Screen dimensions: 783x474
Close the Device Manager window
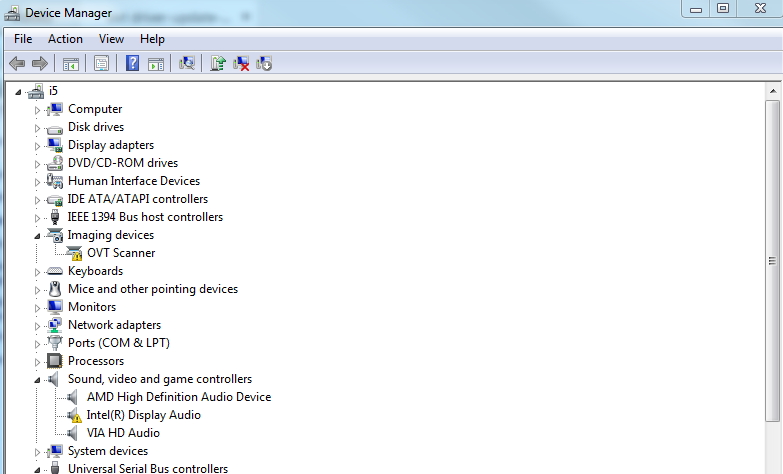coord(760,8)
